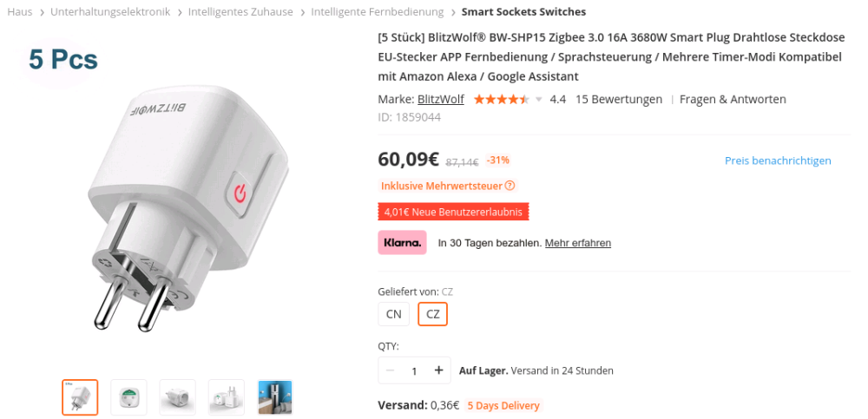Open the Haus breadcrumb
The height and width of the screenshot is (419, 868).
20,11
